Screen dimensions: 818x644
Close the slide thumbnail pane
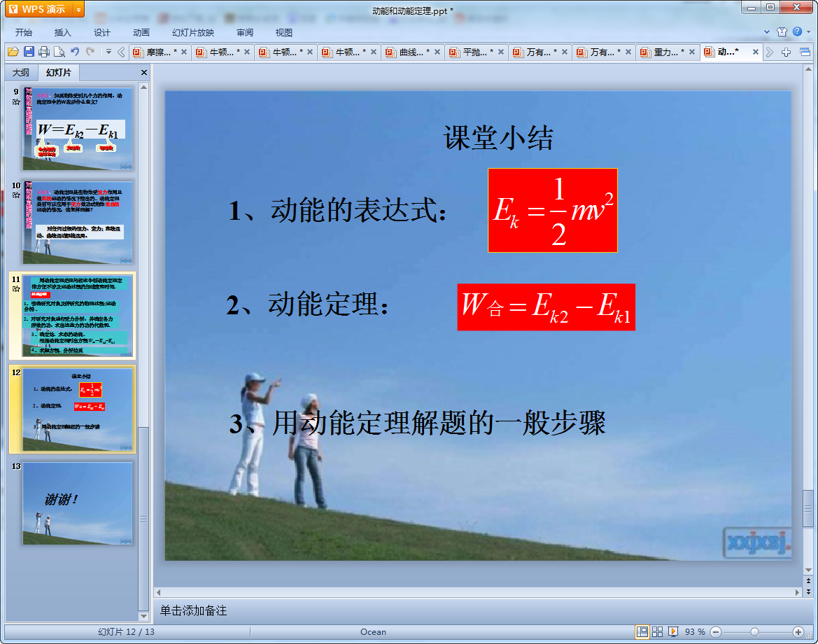coord(144,73)
